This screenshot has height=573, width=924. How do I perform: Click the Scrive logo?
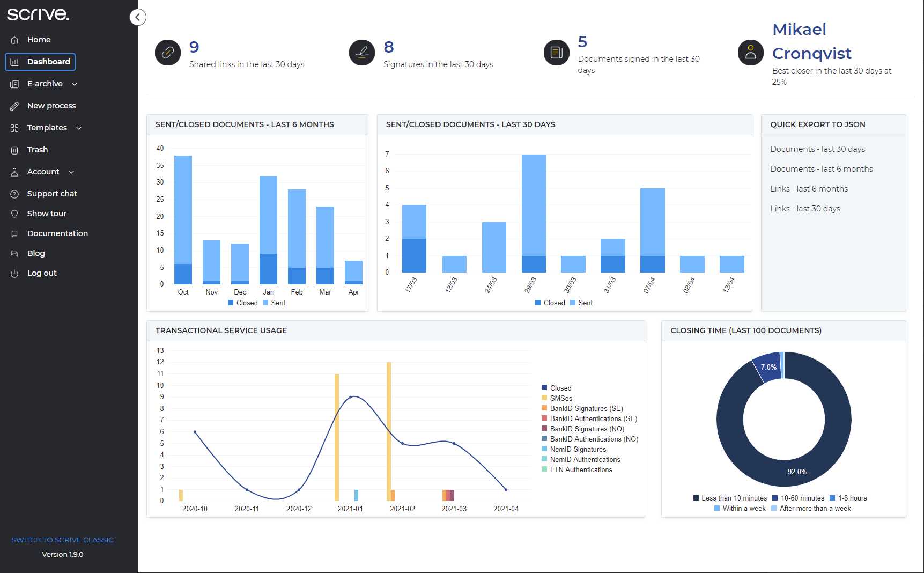[x=38, y=14]
